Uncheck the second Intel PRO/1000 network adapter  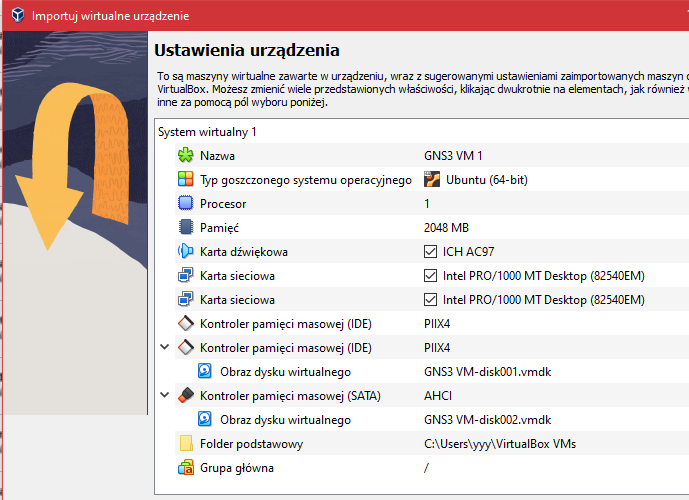coord(431,299)
